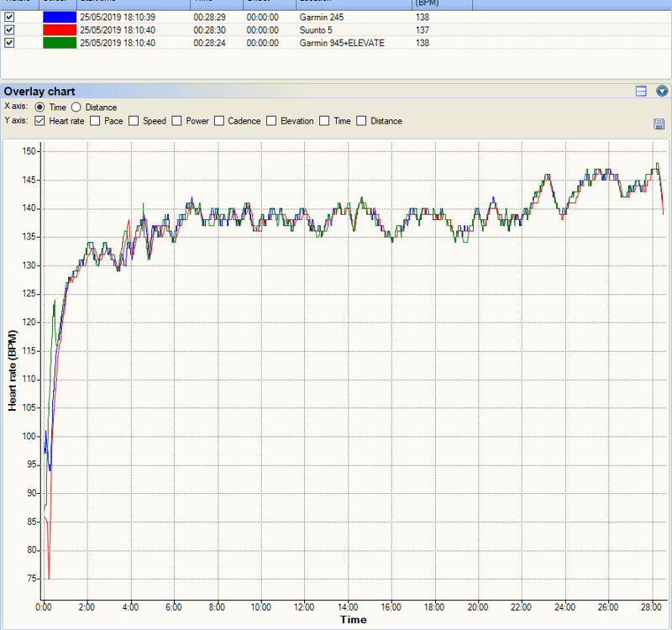Click the start time 25/05/2019 18:10:39
The image size is (672, 630).
click(x=118, y=17)
